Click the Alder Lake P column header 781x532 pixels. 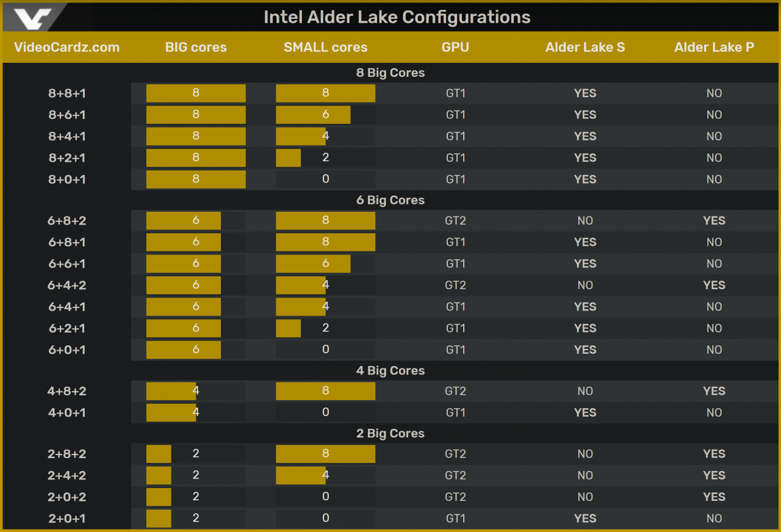coord(714,47)
